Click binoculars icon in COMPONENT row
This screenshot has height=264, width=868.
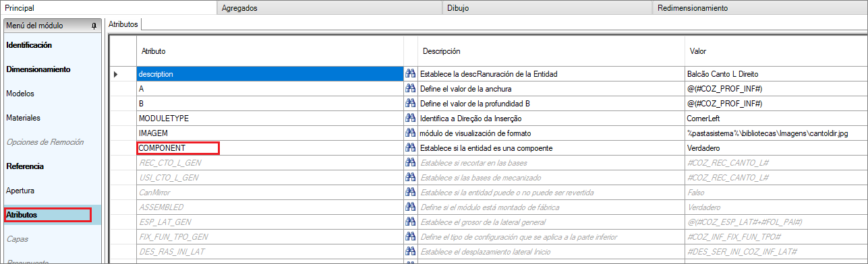coord(410,148)
